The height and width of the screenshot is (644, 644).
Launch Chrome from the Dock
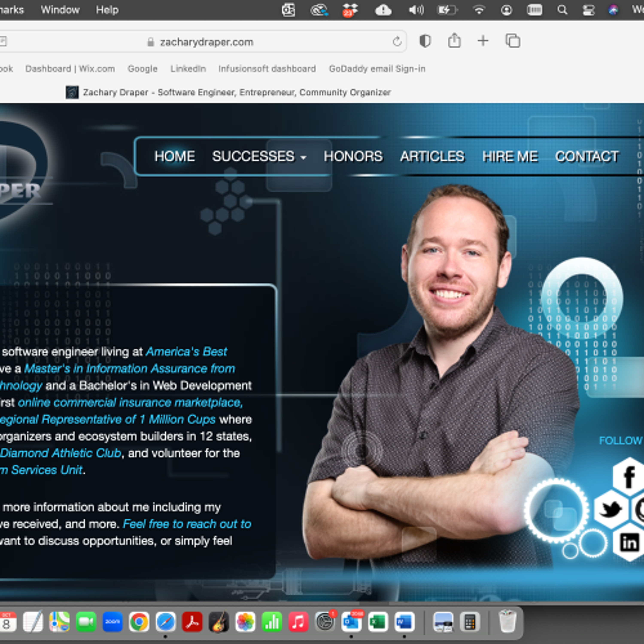click(139, 622)
